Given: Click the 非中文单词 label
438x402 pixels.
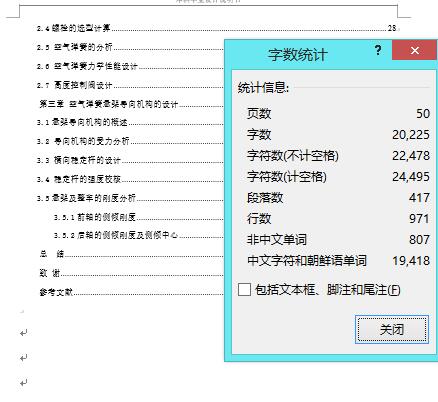Looking at the screenshot, I should click(x=277, y=240).
